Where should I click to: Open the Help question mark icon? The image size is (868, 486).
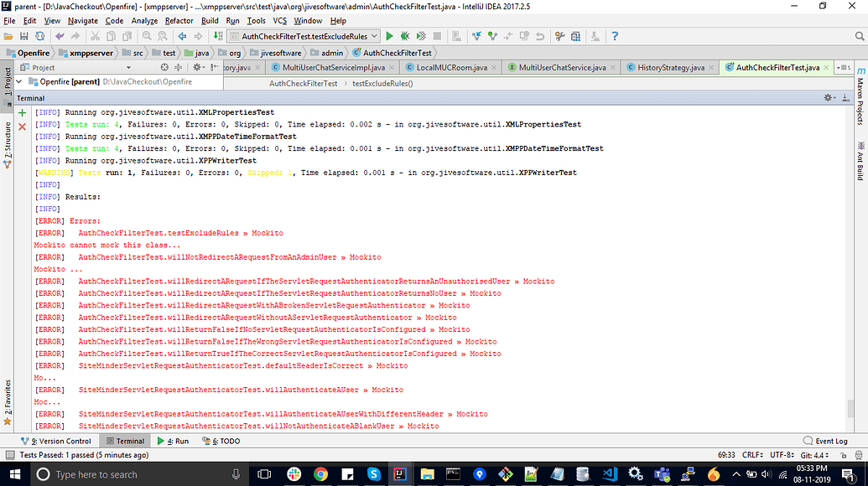click(615, 36)
